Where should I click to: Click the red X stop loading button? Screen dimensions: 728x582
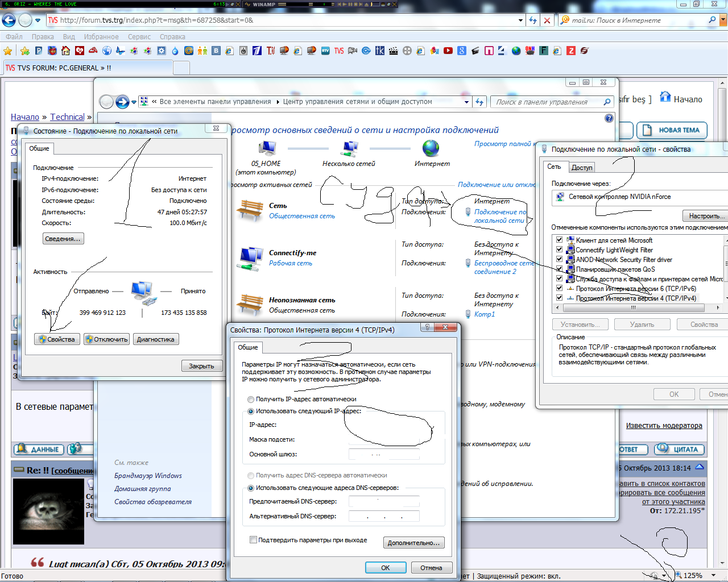coord(547,20)
